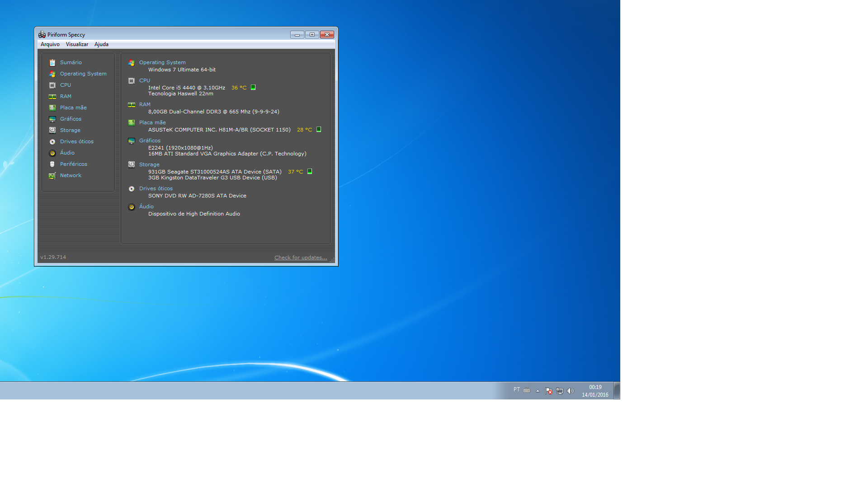The height and width of the screenshot is (488, 868).
Task: Click the Network icon in sidebar
Action: pos(52,176)
